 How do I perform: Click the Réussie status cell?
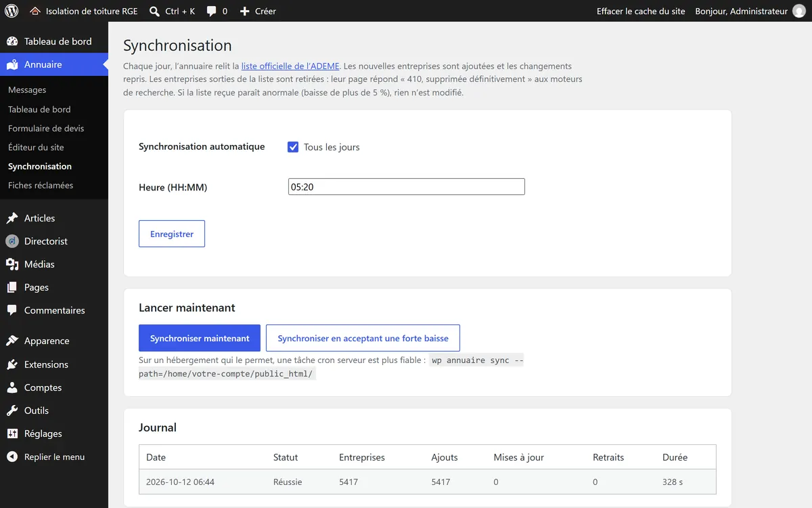288,482
